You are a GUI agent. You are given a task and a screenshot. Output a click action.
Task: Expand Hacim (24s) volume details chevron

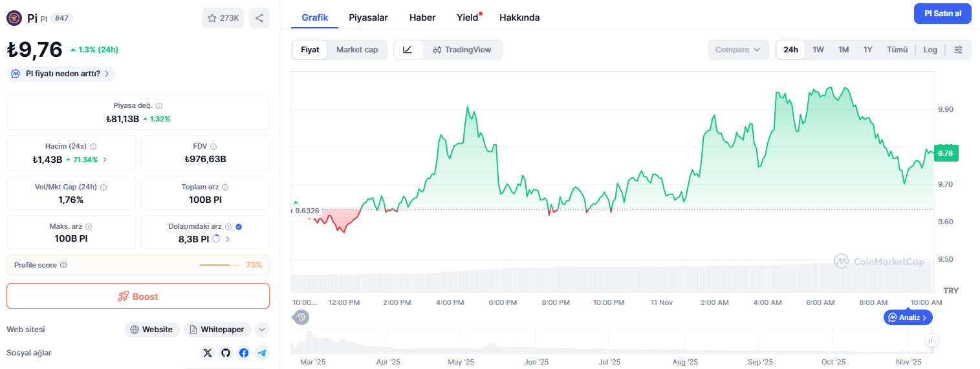[x=105, y=160]
